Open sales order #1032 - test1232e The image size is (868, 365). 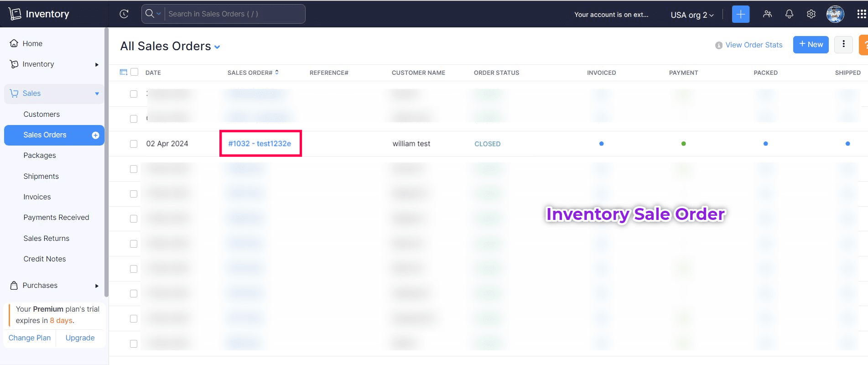click(x=260, y=144)
